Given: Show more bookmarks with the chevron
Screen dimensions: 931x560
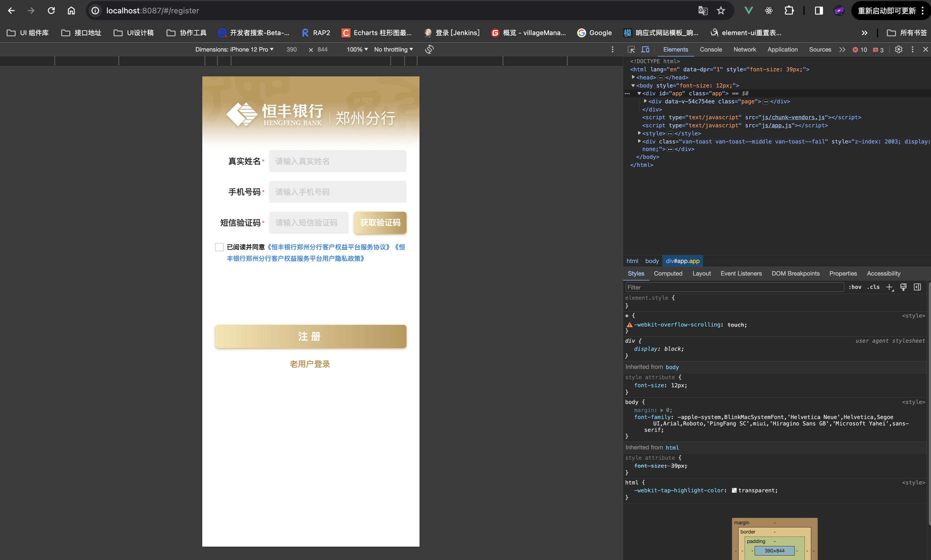Looking at the screenshot, I should [x=864, y=33].
